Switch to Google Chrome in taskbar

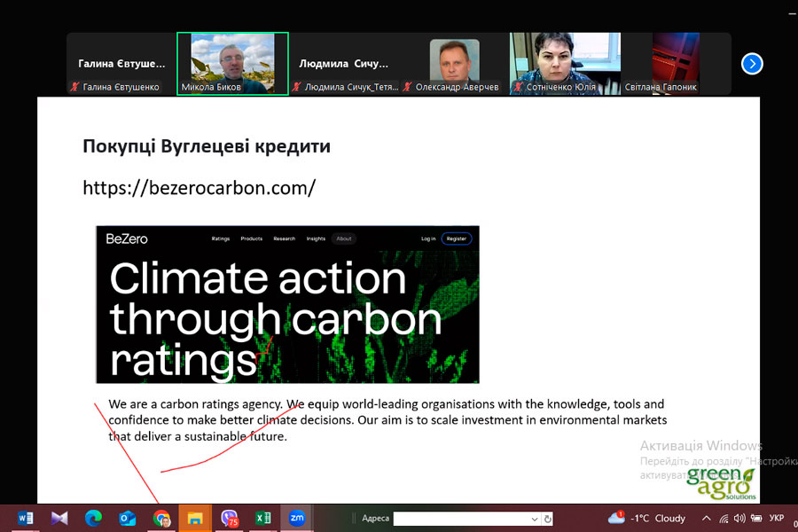pos(161,518)
